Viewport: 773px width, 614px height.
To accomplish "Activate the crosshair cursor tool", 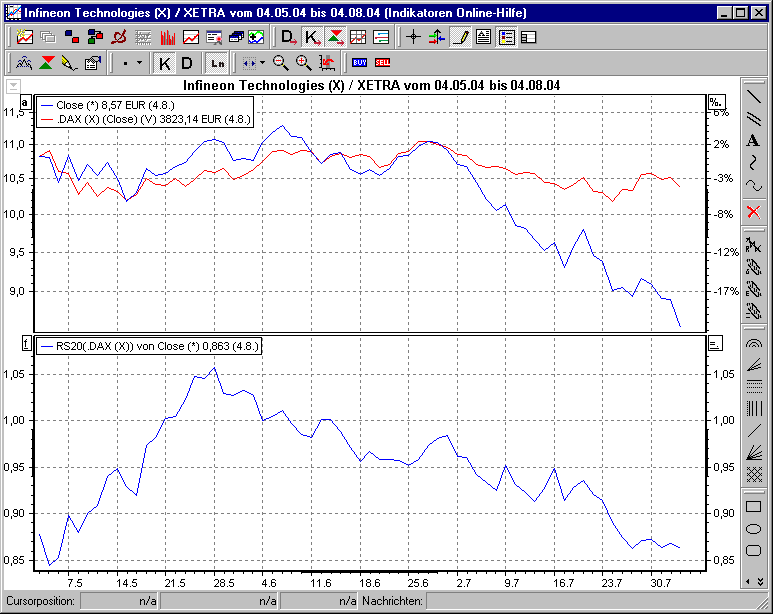I will tap(413, 37).
